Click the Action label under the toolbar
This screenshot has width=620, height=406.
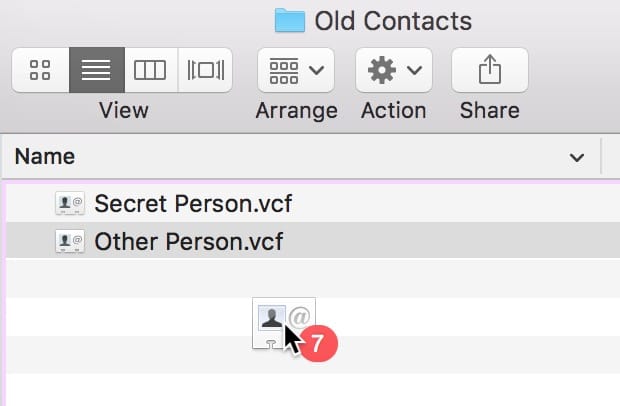click(x=393, y=110)
